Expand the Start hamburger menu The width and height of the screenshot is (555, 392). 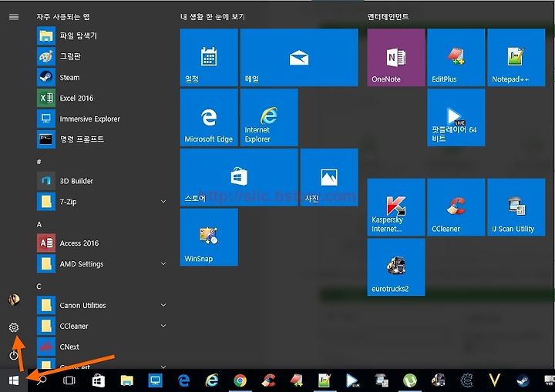click(x=14, y=17)
